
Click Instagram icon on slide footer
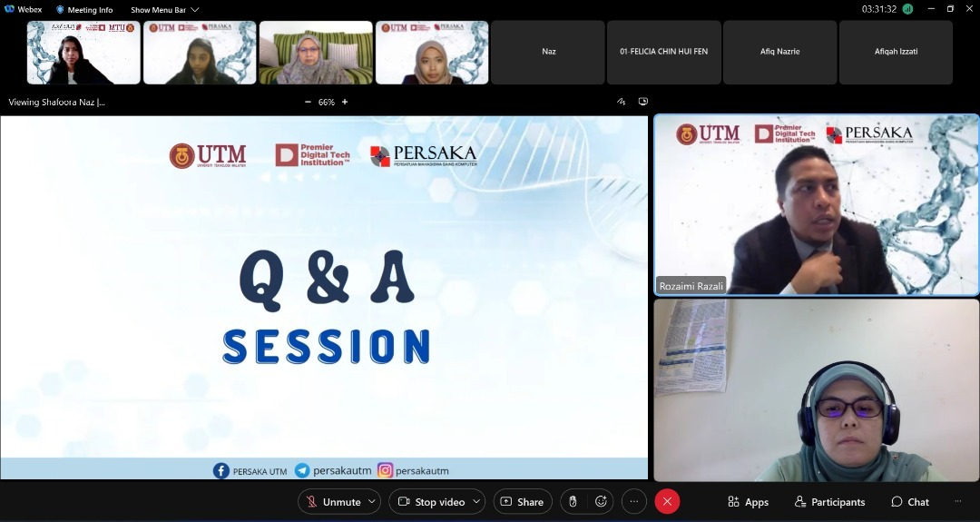pos(386,470)
